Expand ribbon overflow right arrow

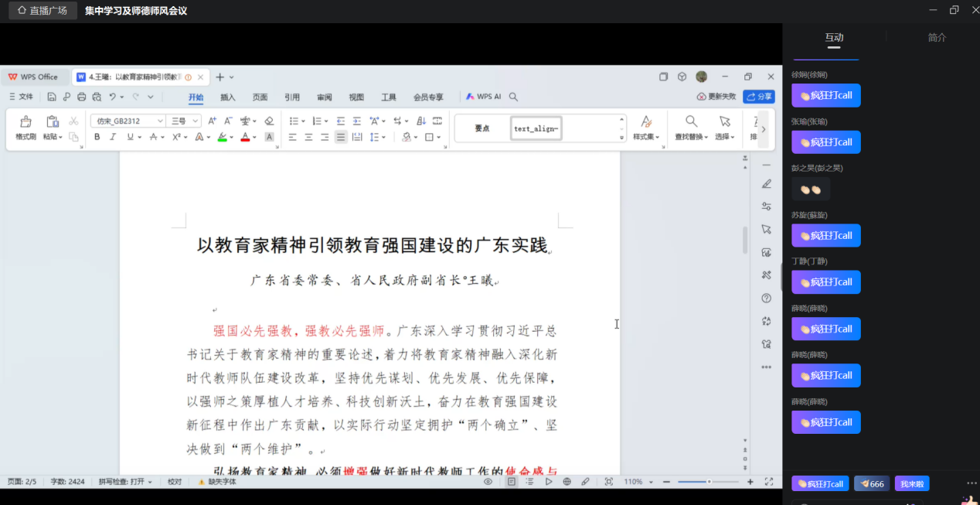[x=764, y=129]
